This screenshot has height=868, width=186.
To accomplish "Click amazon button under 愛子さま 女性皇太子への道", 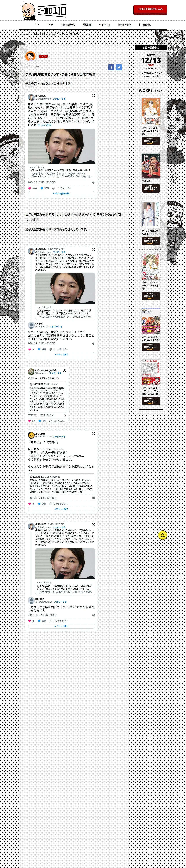I will pyautogui.click(x=151, y=241).
